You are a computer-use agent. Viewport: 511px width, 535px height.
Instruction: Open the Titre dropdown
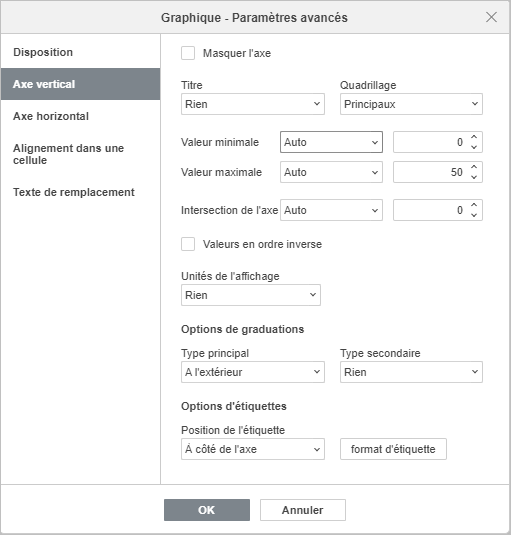[x=253, y=104]
